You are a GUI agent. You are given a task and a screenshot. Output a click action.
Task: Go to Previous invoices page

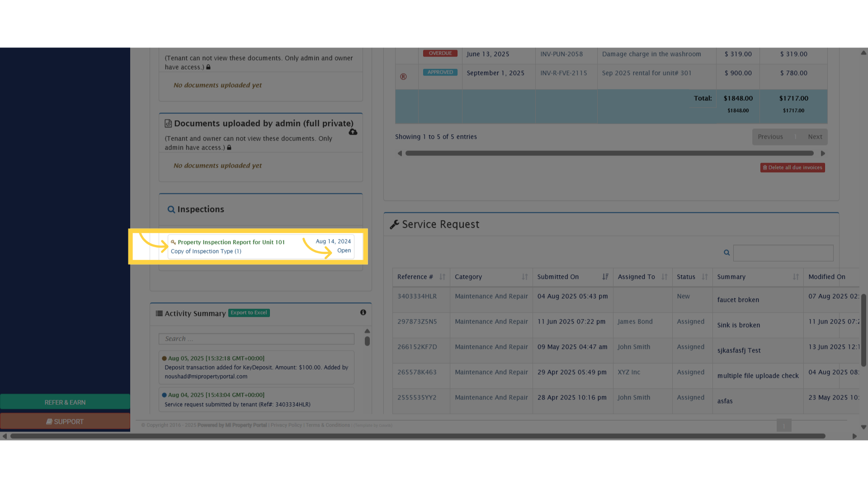pos(770,137)
